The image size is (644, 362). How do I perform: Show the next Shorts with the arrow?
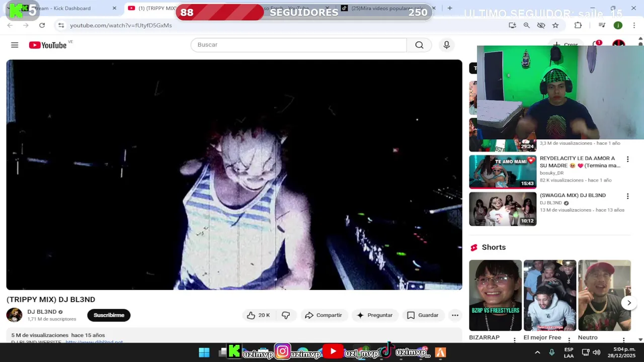click(629, 303)
